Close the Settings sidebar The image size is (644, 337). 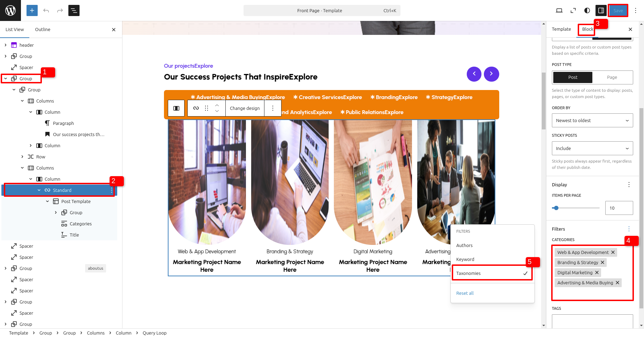pos(630,29)
